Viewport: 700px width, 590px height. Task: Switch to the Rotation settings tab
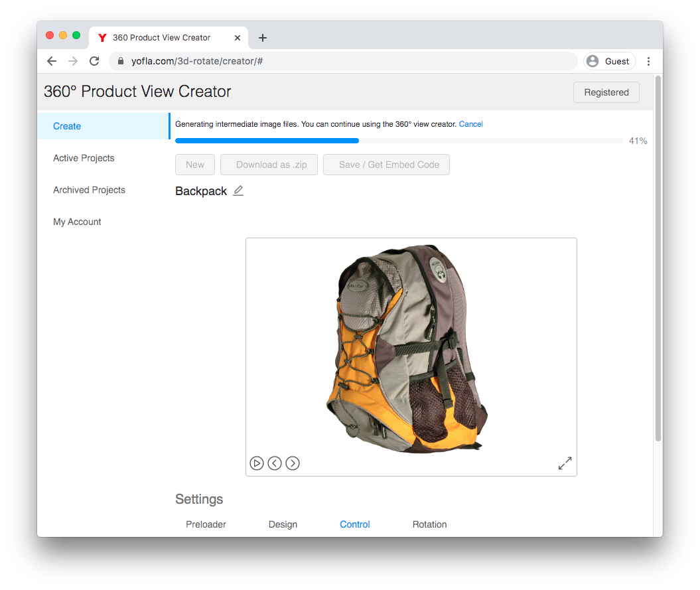coord(429,524)
